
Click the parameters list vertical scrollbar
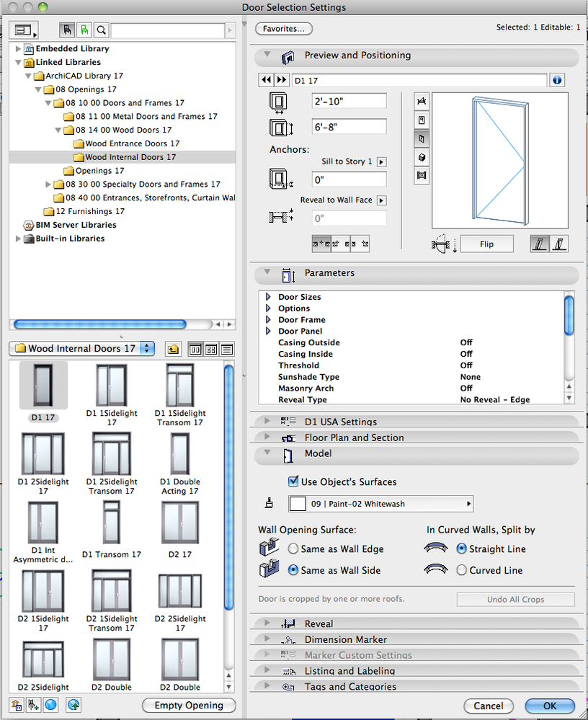click(569, 316)
